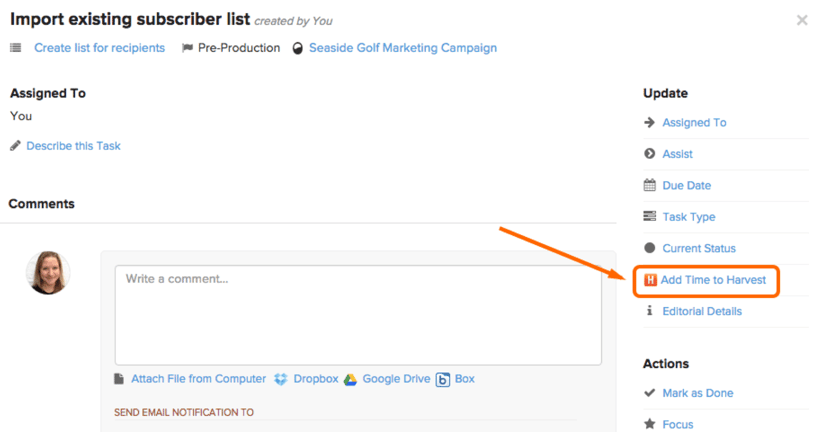Click the pencil icon to describe task
The width and height of the screenshot is (820, 432).
click(x=15, y=146)
